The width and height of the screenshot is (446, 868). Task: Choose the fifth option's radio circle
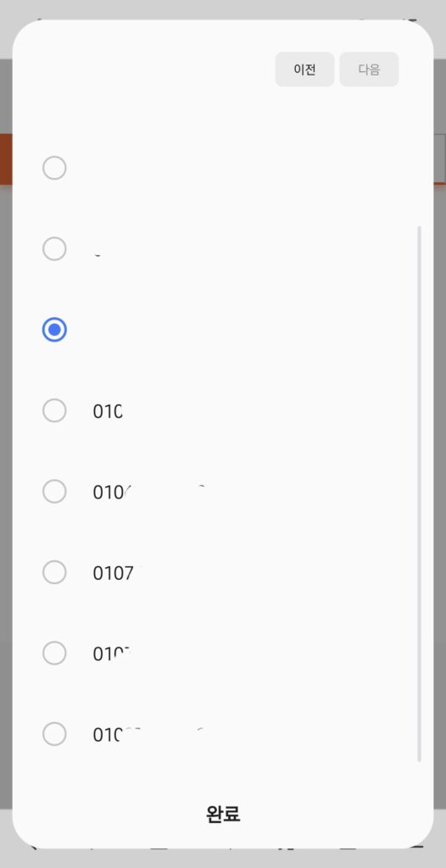54,492
